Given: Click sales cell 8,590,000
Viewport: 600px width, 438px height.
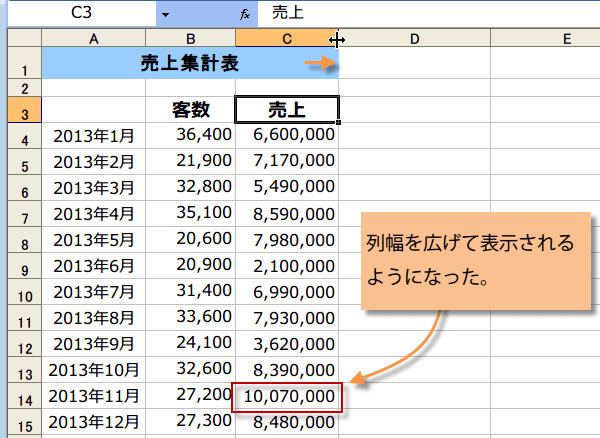Looking at the screenshot, I should coord(287,214).
